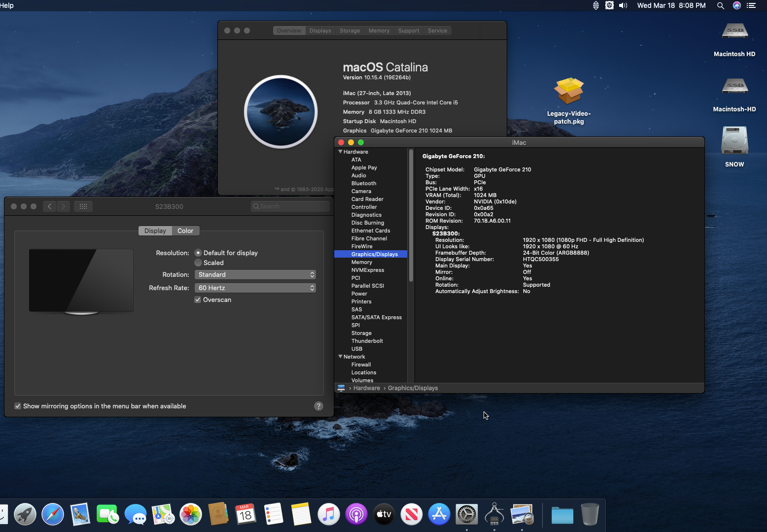Click the date and time in menu bar
The width and height of the screenshot is (767, 532).
pyautogui.click(x=671, y=5)
